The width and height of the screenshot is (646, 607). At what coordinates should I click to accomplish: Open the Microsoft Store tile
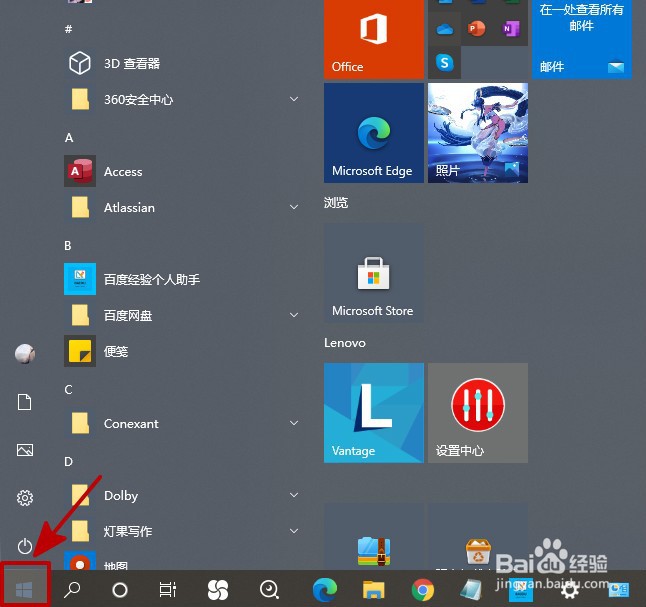374,273
